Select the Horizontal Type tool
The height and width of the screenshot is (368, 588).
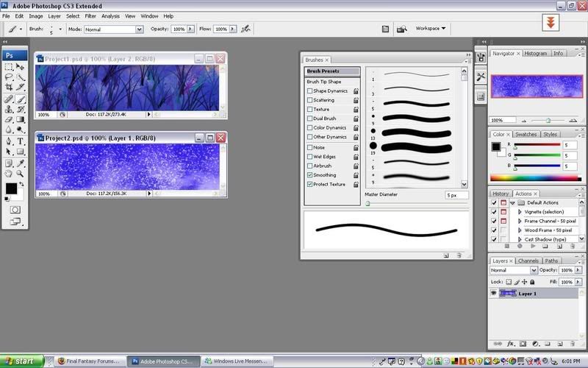[x=21, y=141]
